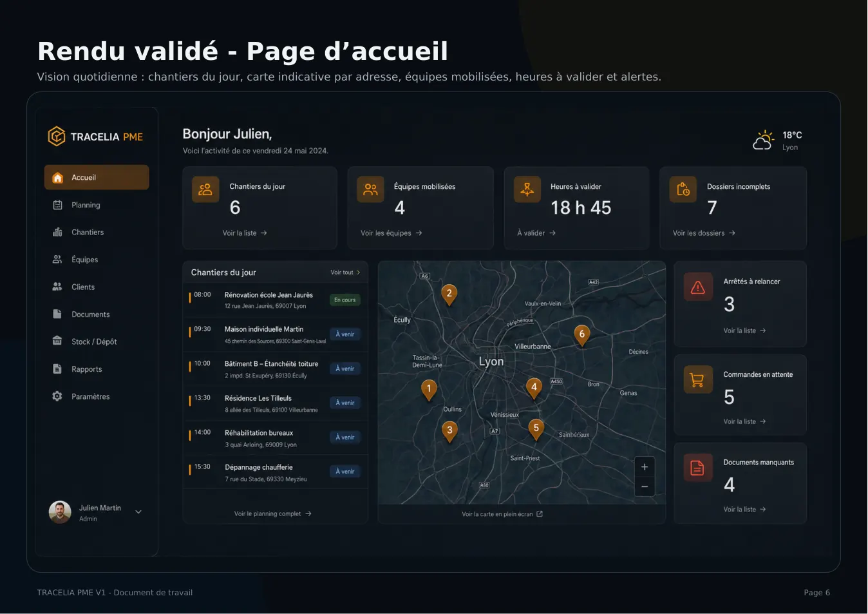Click the Villeurbanne label on the map
Viewport: 868px width, 614px height.
point(533,347)
